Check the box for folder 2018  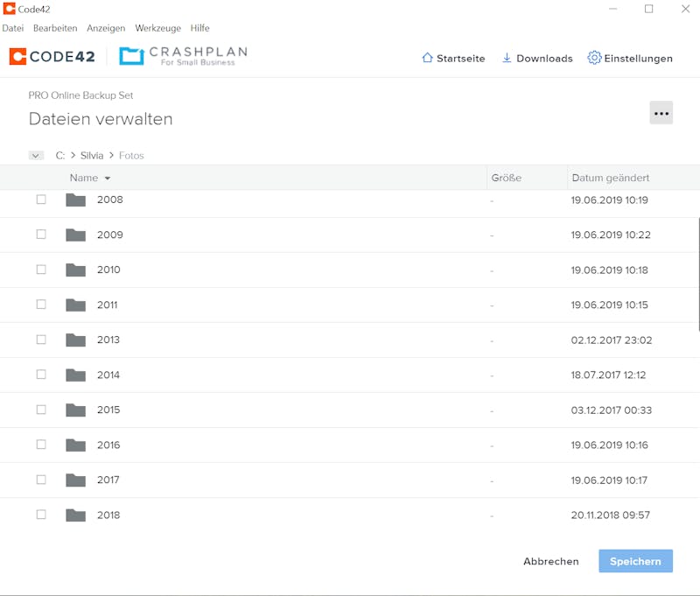tap(41, 515)
